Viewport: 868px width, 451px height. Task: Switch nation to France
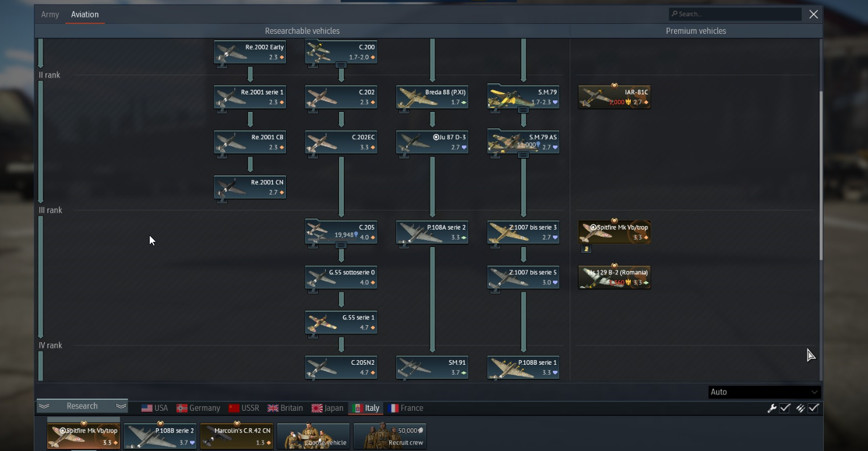(x=406, y=408)
